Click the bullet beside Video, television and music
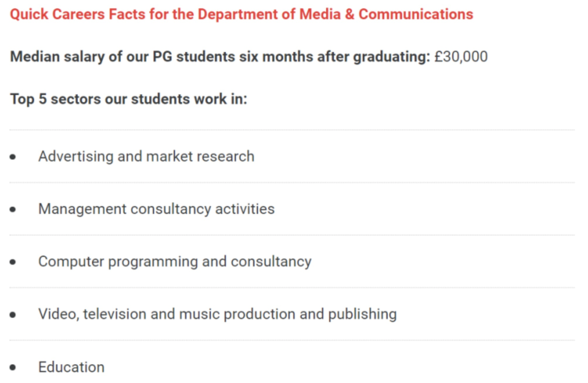Screen dimensions: 588x383 (13, 315)
